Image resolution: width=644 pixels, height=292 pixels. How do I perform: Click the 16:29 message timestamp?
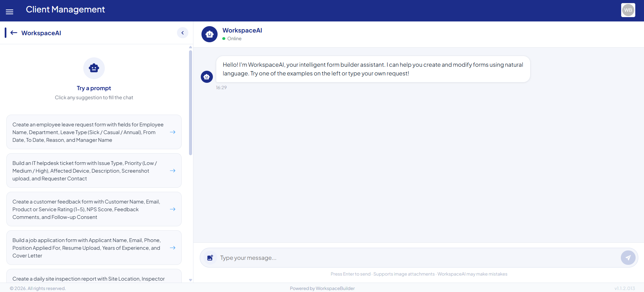pyautogui.click(x=221, y=87)
